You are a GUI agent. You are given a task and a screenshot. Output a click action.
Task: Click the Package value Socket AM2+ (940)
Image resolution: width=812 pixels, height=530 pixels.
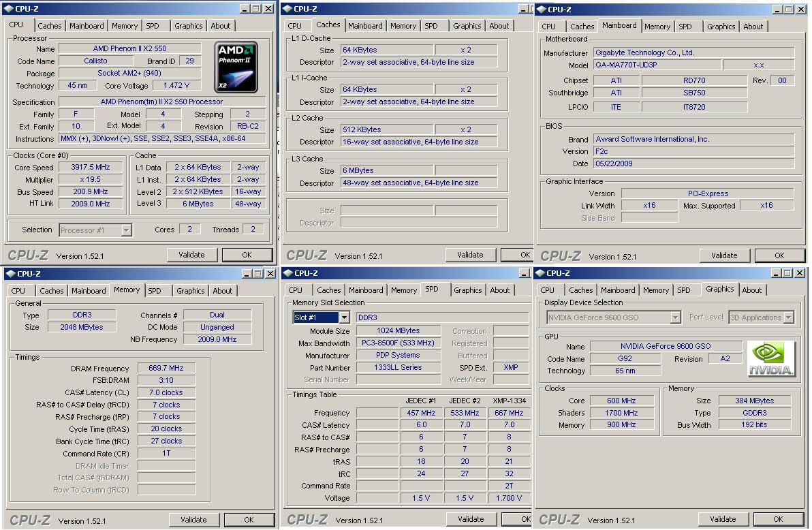coord(129,73)
